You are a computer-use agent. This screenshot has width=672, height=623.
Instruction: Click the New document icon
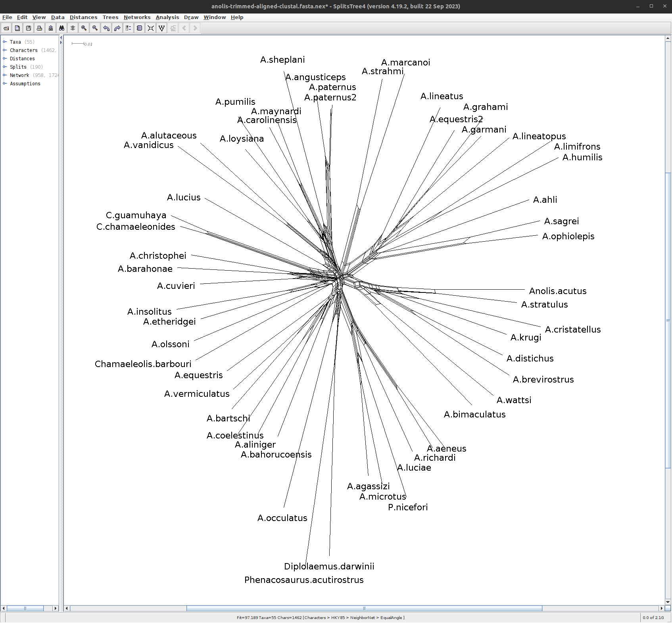coord(17,28)
